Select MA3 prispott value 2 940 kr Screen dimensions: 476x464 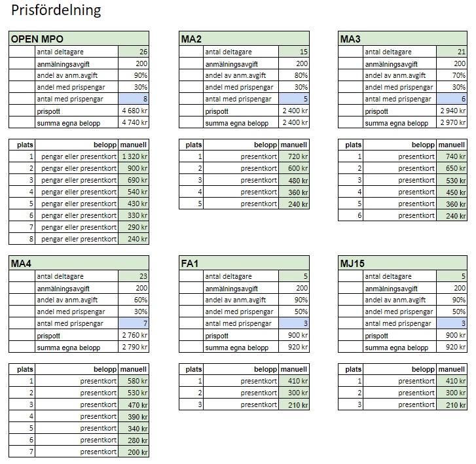(x=452, y=111)
